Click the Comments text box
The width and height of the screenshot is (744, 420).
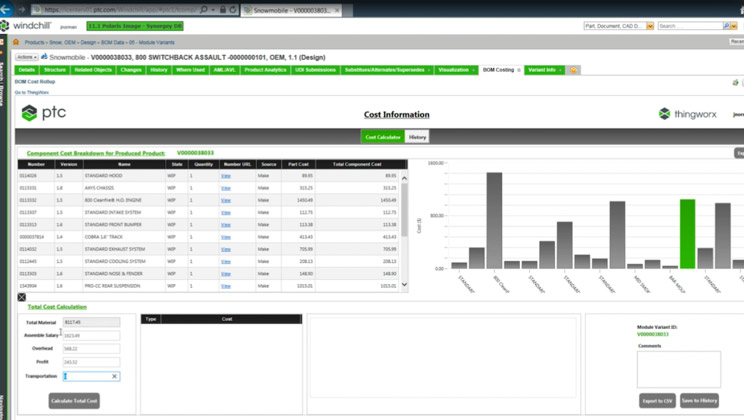point(679,369)
